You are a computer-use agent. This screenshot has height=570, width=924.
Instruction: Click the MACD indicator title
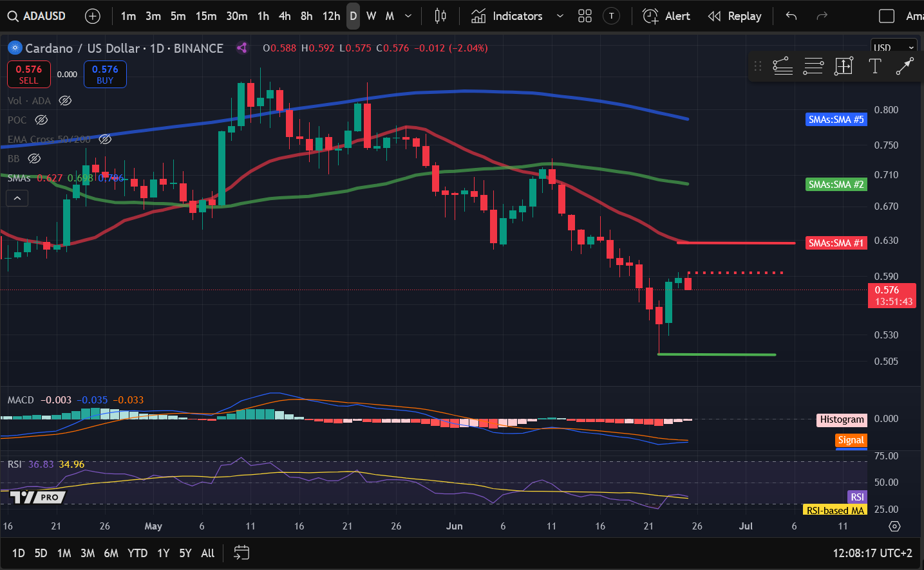[x=21, y=400]
